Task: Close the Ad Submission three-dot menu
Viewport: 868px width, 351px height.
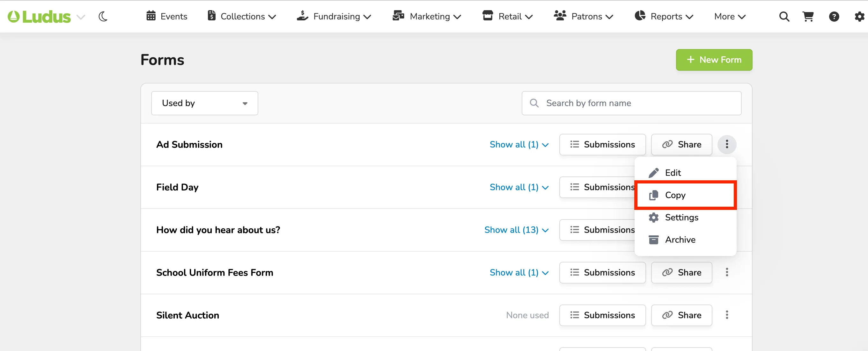Action: click(x=727, y=144)
